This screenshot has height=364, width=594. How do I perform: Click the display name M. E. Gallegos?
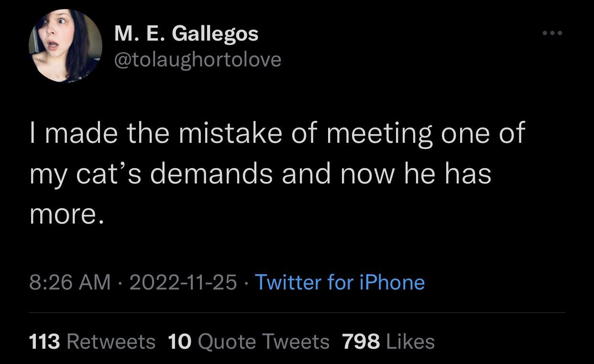[x=186, y=33]
